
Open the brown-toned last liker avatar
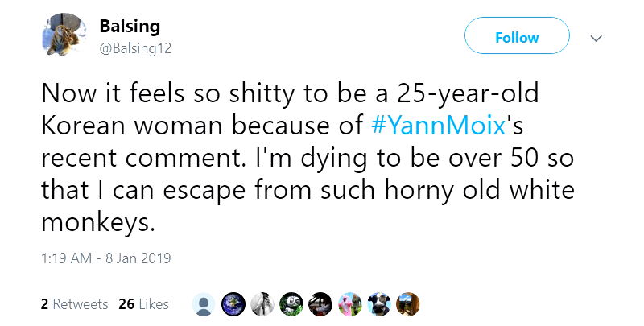407,303
